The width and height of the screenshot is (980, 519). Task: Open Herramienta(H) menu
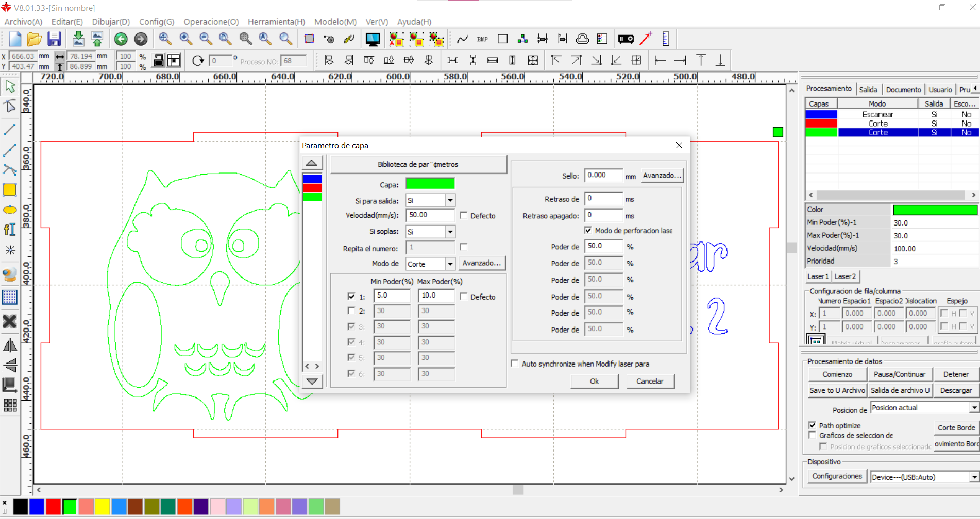[276, 22]
